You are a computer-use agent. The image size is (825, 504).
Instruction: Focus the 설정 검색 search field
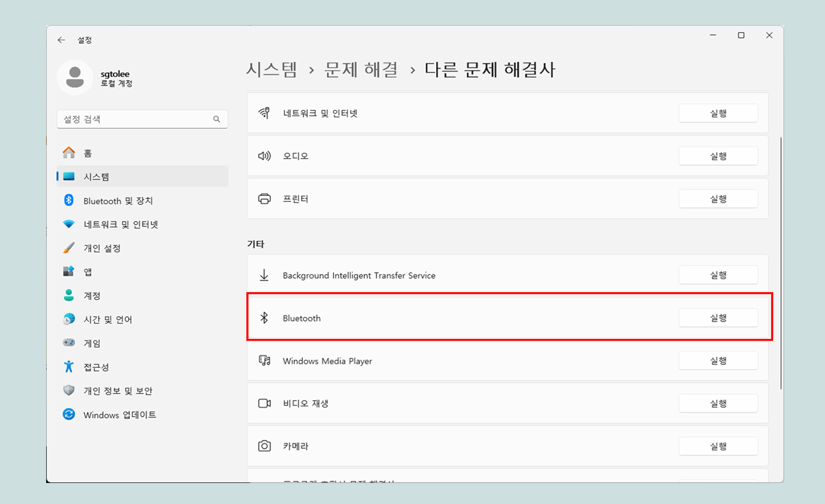(x=142, y=119)
